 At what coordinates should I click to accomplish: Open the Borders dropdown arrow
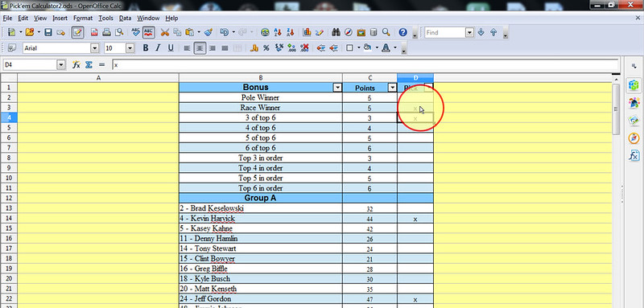coord(358,48)
